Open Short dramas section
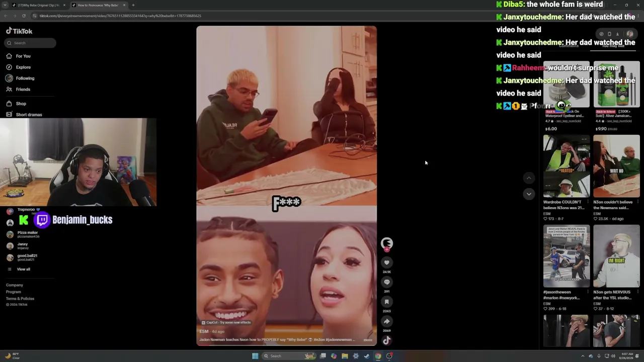Screen dimensions: 644x362 coord(29,115)
